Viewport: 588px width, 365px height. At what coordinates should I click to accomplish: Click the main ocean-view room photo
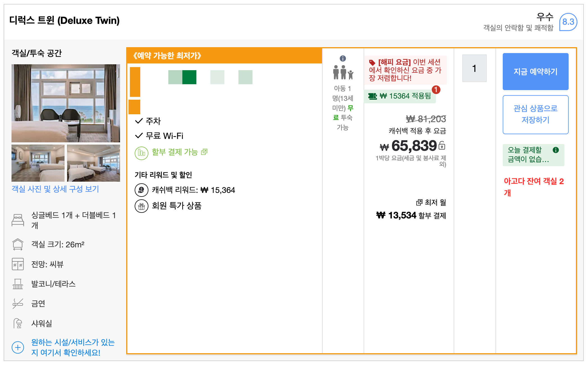coord(66,103)
